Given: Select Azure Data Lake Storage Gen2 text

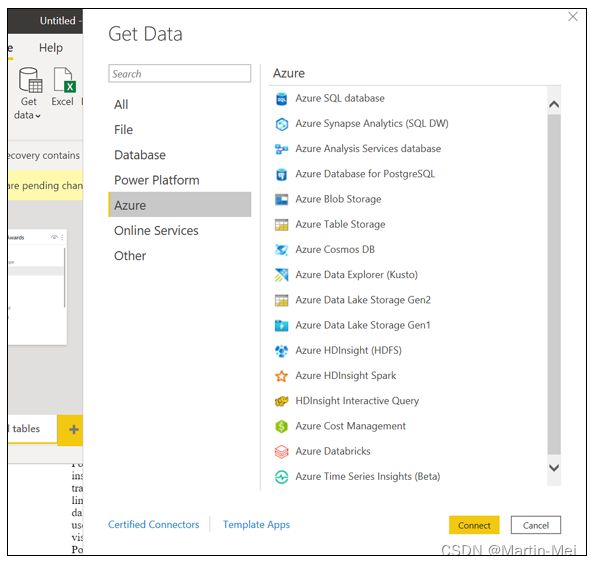Looking at the screenshot, I should coord(363,300).
